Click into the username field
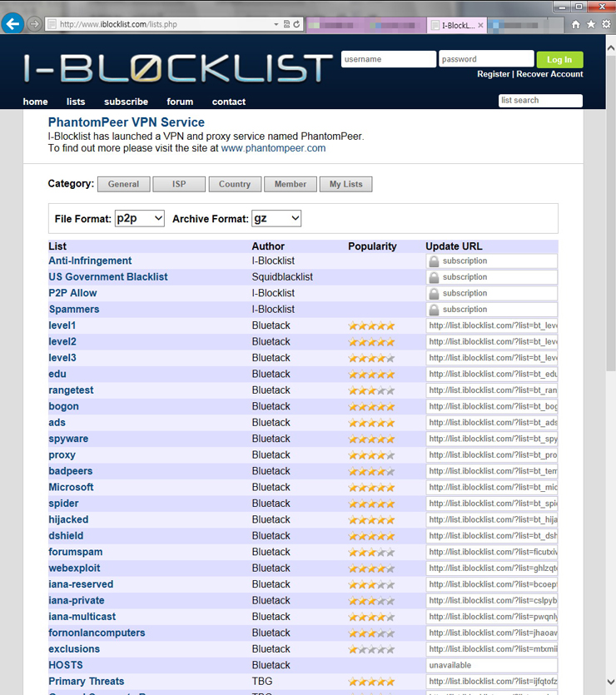This screenshot has width=616, height=695. (389, 59)
